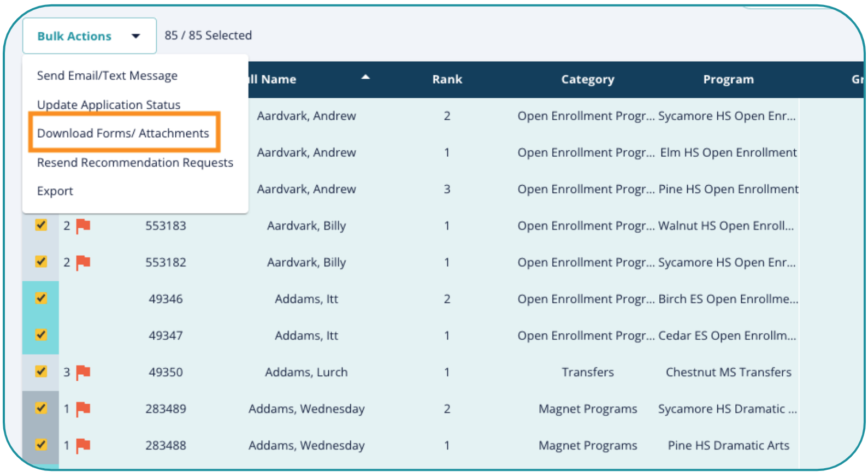The height and width of the screenshot is (472, 868).
Task: Click the flag icon for application 283489
Action: coord(83,409)
